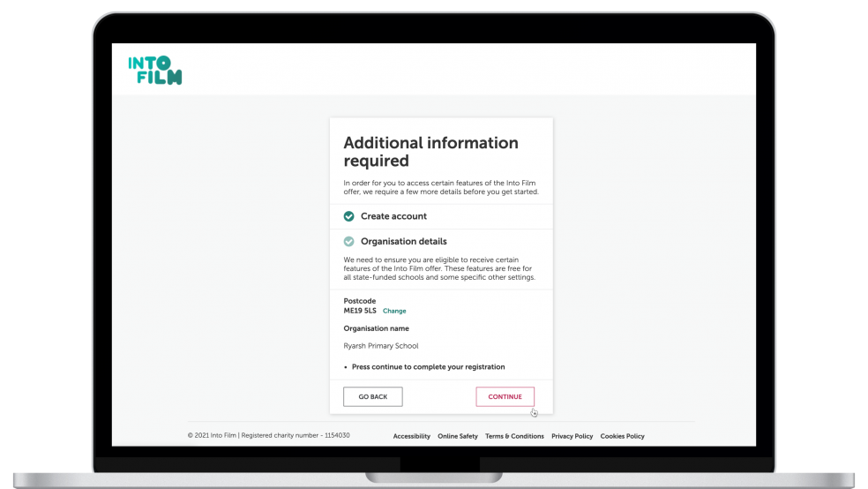Open the Into Film logo
868x489 pixels.
[155, 71]
